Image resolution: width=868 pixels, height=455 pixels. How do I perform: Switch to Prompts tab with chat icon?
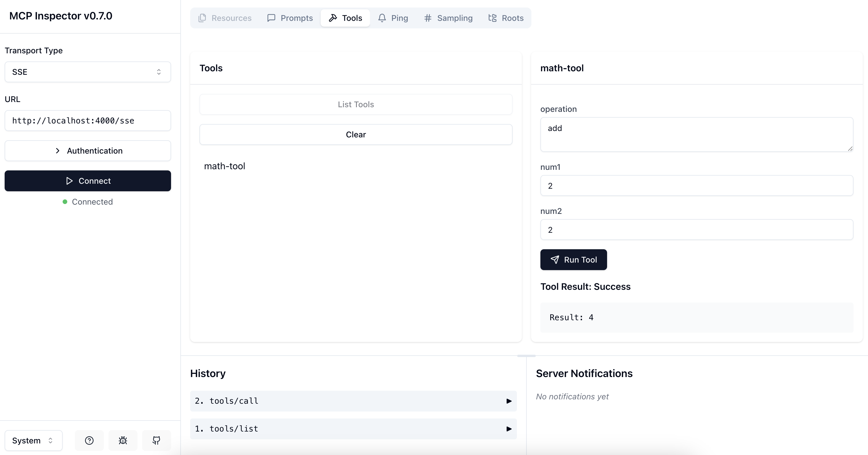[290, 18]
